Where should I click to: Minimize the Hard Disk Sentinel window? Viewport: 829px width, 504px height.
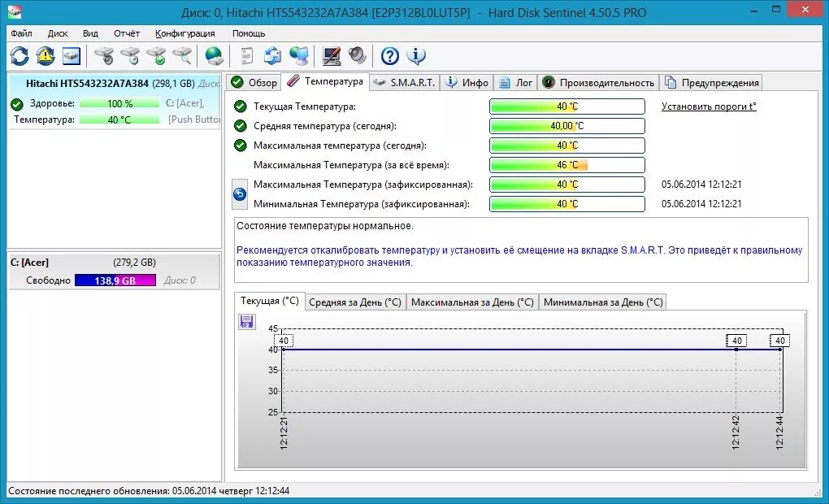[755, 10]
